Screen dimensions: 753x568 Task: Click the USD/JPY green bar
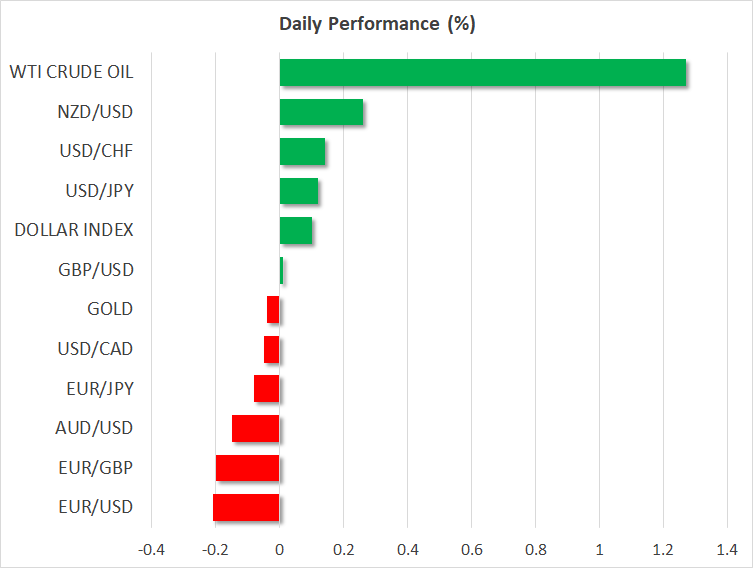[299, 191]
